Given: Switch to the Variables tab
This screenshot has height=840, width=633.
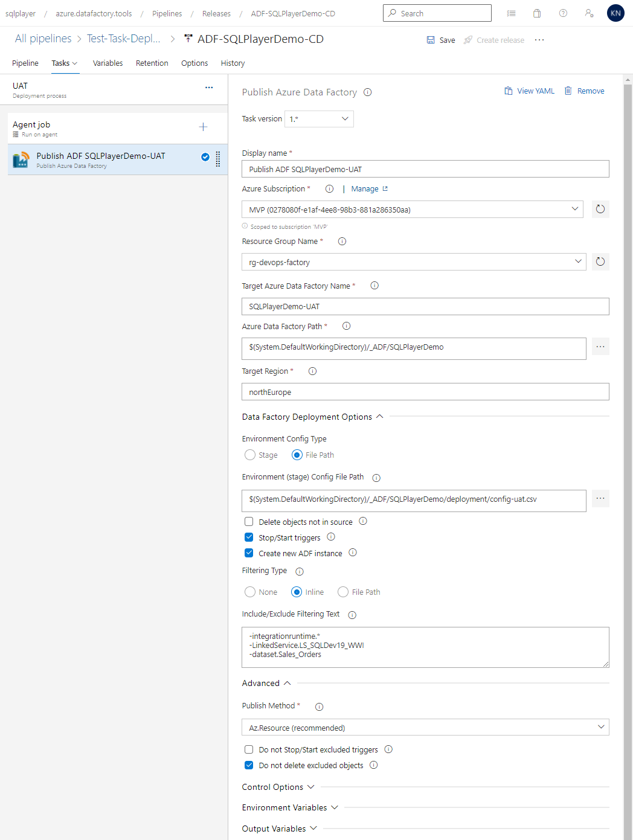Looking at the screenshot, I should pyautogui.click(x=108, y=63).
